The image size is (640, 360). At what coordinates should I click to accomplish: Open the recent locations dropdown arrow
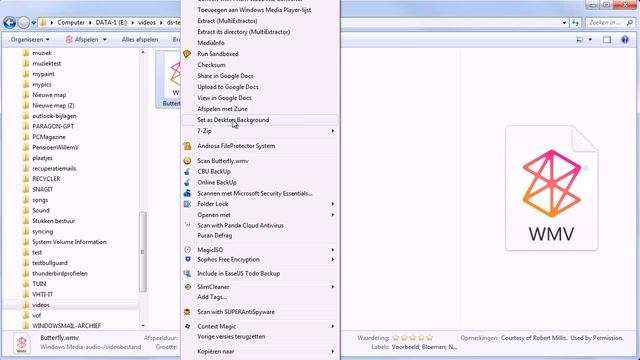[34, 23]
